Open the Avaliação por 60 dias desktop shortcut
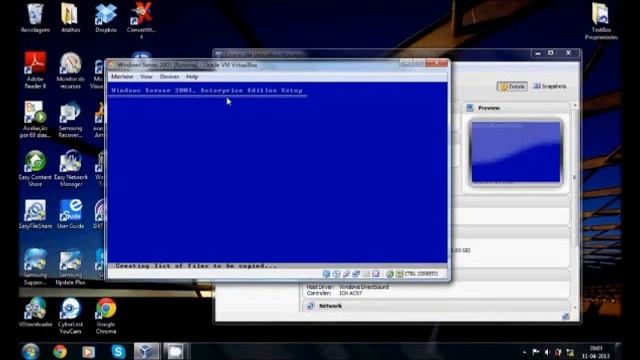This screenshot has height=360, width=640. (x=35, y=119)
